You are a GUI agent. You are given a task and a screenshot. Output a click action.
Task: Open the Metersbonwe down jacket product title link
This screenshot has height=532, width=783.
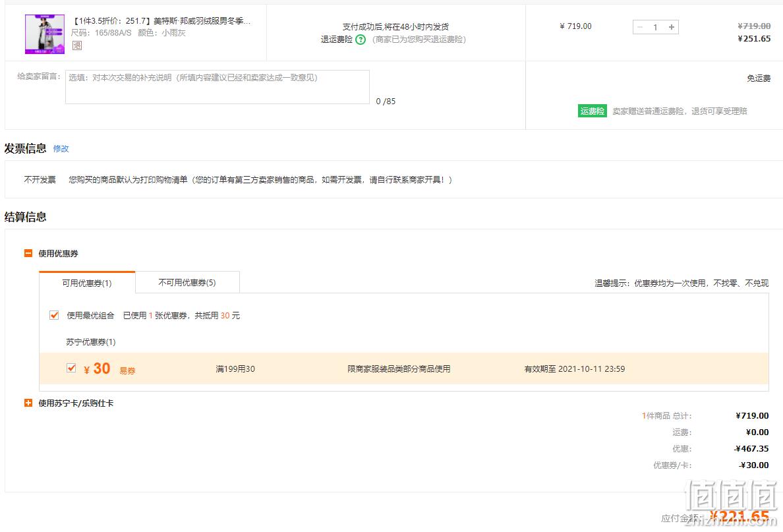(x=161, y=21)
